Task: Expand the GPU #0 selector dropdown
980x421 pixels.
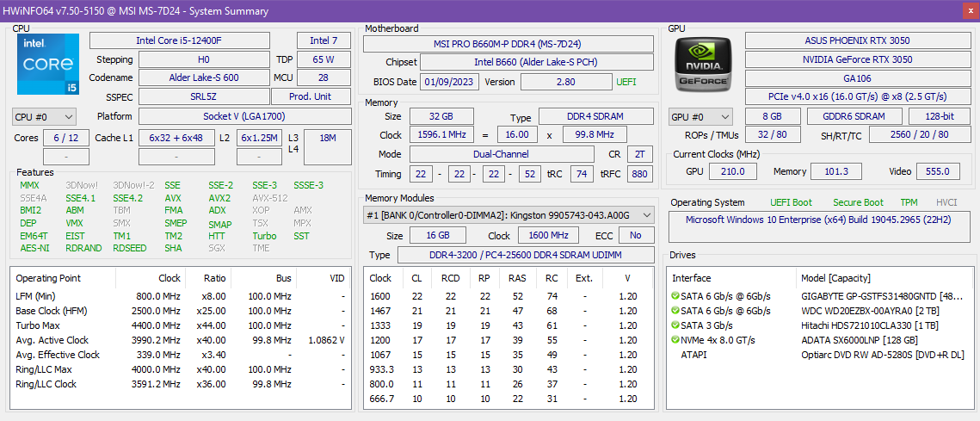Action: click(x=700, y=116)
